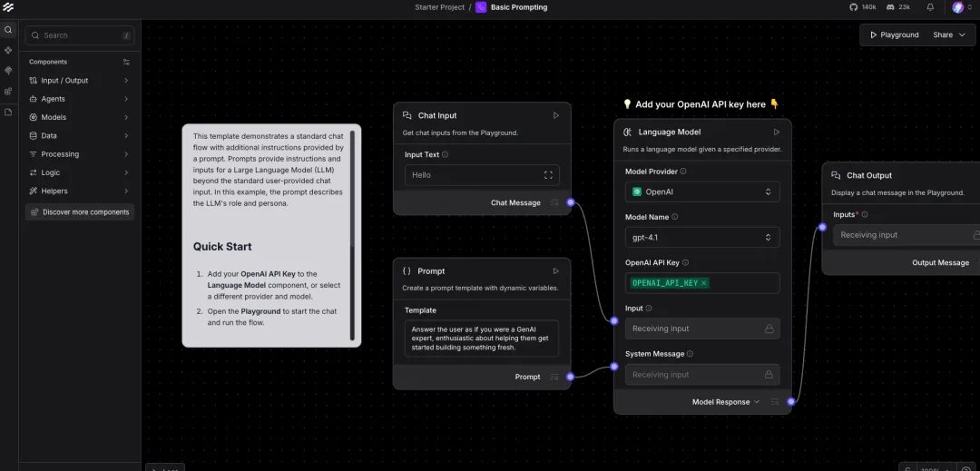Click the Chat Message output handle

(570, 202)
